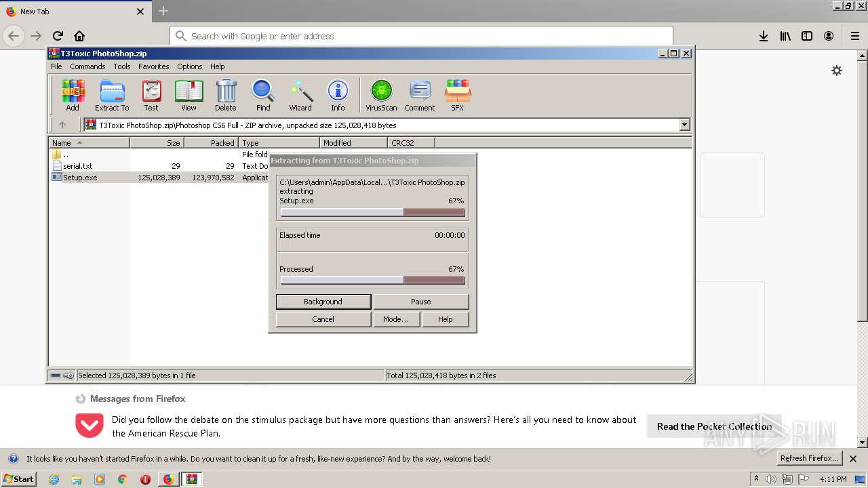Go up one folder level arrow
The height and width of the screenshot is (488, 868).
[62, 125]
